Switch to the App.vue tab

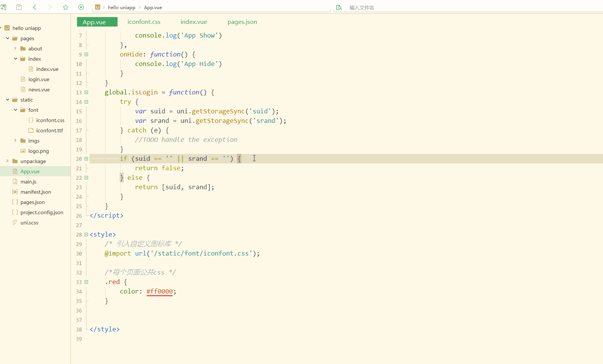[97, 22]
